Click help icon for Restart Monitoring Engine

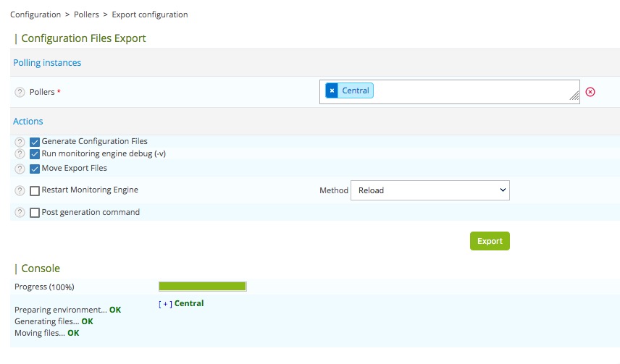pyautogui.click(x=20, y=190)
